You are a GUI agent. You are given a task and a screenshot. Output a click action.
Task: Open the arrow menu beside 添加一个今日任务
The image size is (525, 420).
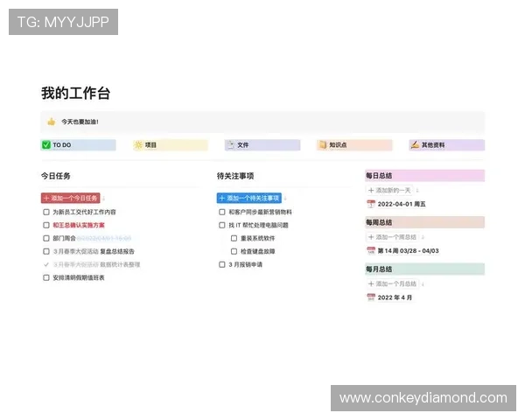coord(104,199)
